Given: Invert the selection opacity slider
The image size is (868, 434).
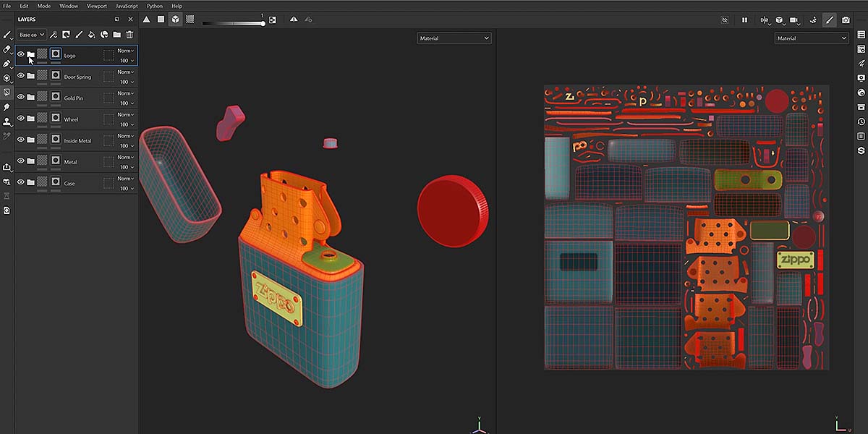Looking at the screenshot, I should click(273, 20).
